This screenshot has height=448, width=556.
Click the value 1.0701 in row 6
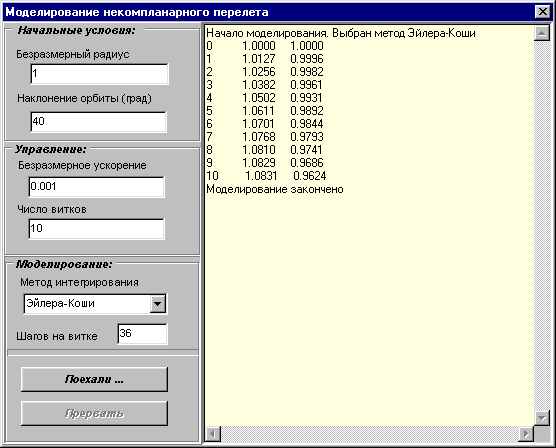click(x=258, y=124)
